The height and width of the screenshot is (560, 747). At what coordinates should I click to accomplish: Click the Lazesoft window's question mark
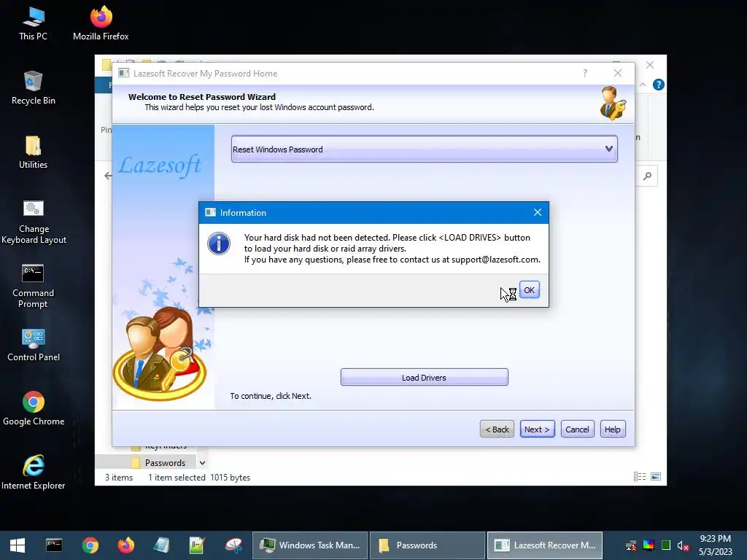coord(585,73)
